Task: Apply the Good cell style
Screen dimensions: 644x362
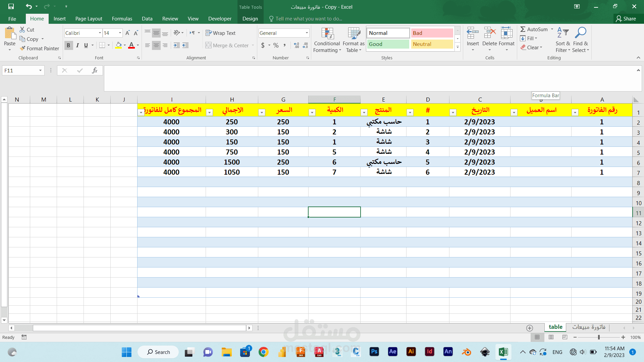Action: tap(388, 44)
